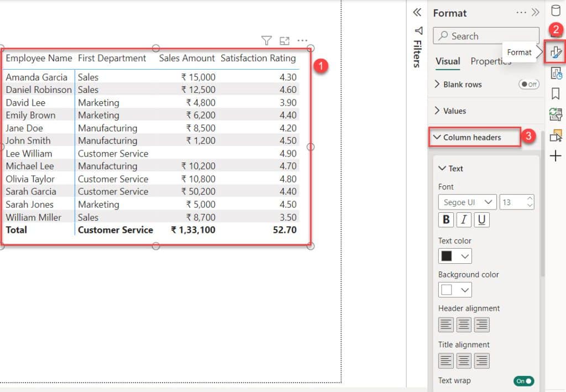Screen dimensions: 566x392
Task: Set Header alignment to right
Action: point(481,325)
